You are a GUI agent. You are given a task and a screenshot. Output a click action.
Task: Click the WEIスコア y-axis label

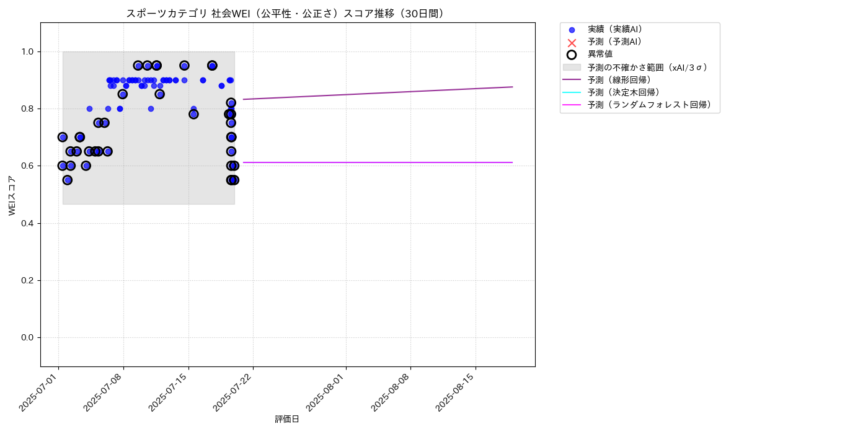12,195
